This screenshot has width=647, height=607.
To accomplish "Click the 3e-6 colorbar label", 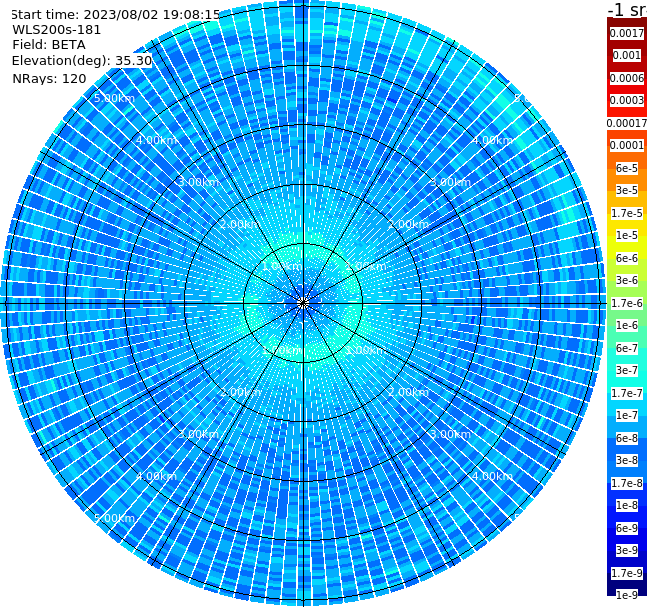I will coord(627,280).
